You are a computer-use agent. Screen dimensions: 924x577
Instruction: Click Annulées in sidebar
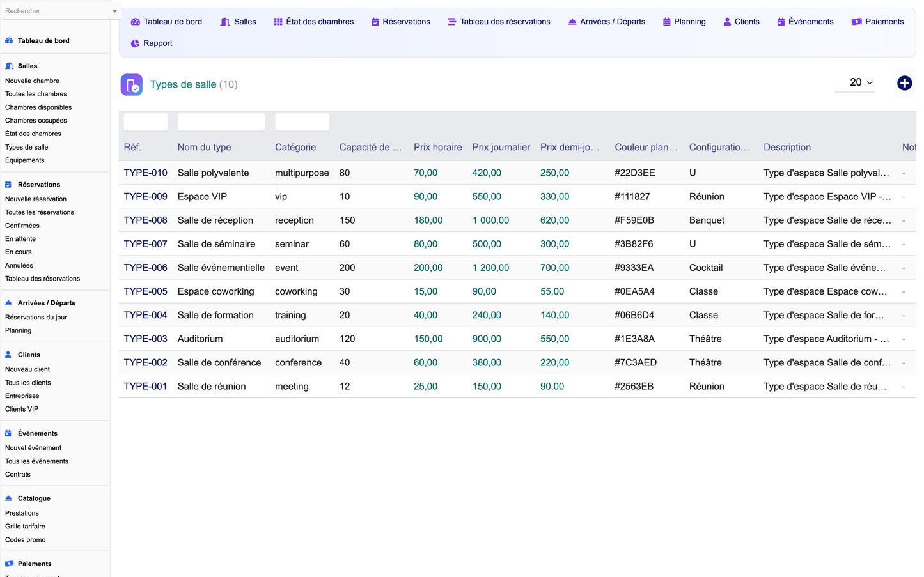click(x=19, y=266)
